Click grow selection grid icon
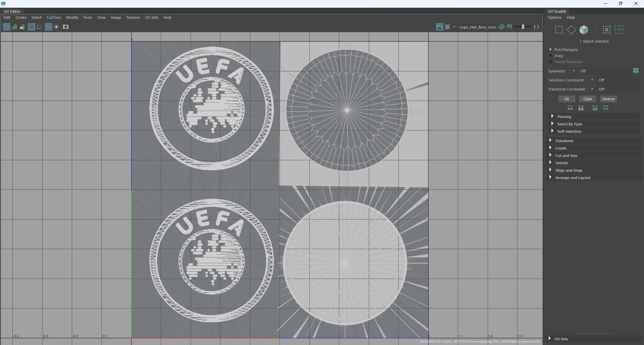The height and width of the screenshot is (345, 644). [x=595, y=108]
